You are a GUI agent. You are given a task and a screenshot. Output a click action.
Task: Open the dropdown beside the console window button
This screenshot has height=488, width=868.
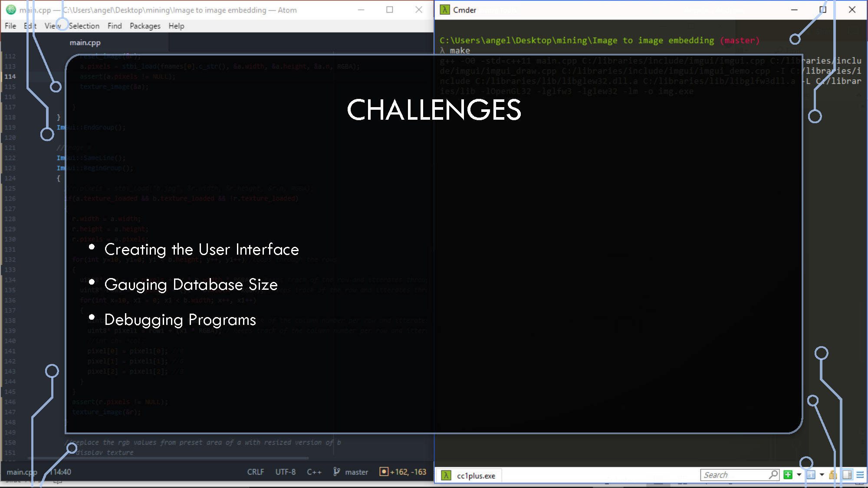pos(822,475)
